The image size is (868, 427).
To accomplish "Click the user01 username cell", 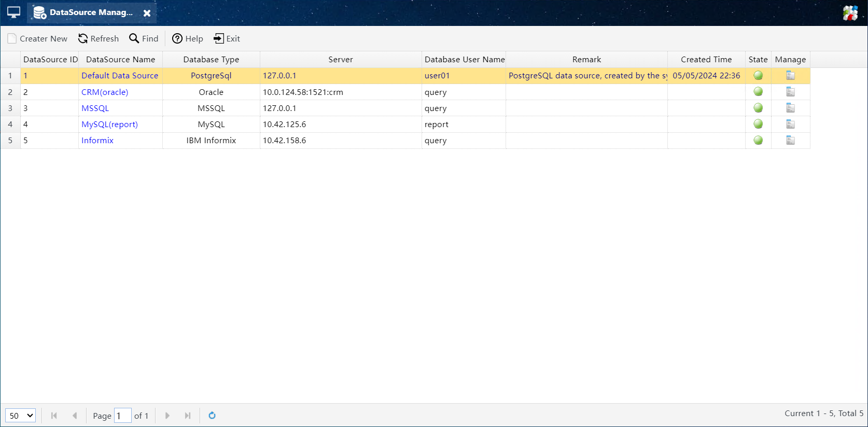I will click(x=464, y=76).
